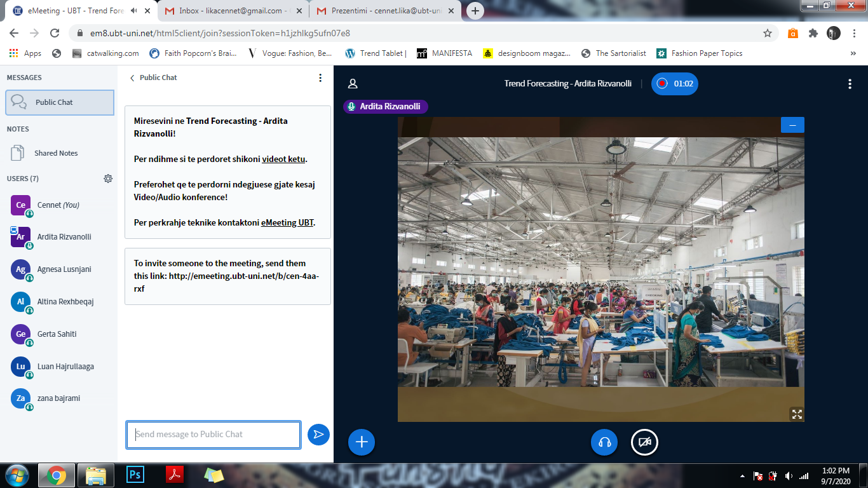
Task: Collapse Public Chat with the back chevron
Action: (x=132, y=78)
